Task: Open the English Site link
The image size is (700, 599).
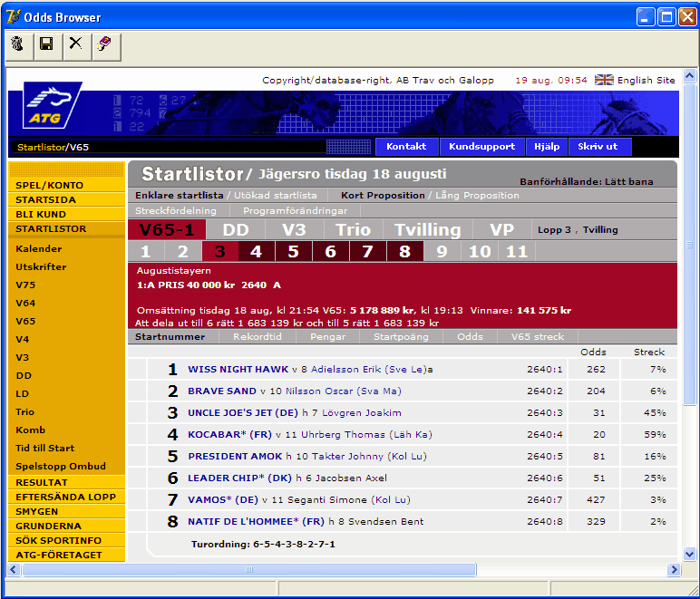Action: [646, 81]
